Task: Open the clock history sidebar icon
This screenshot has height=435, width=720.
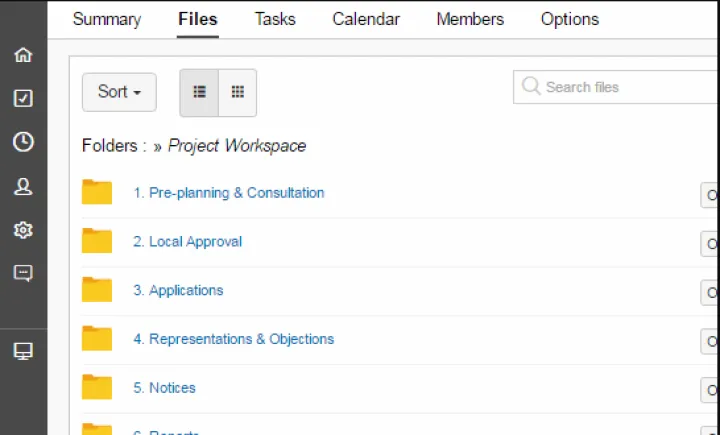Action: point(23,142)
